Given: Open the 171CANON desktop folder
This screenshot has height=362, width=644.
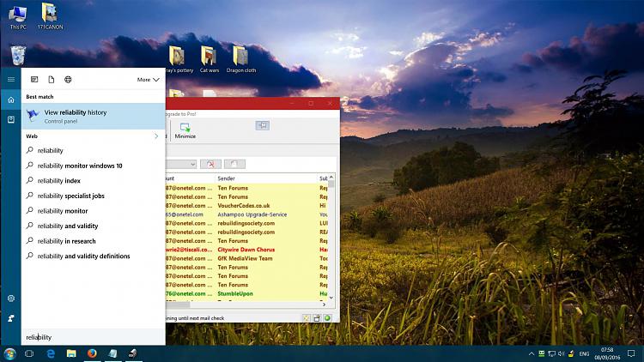Looking at the screenshot, I should coord(50,16).
